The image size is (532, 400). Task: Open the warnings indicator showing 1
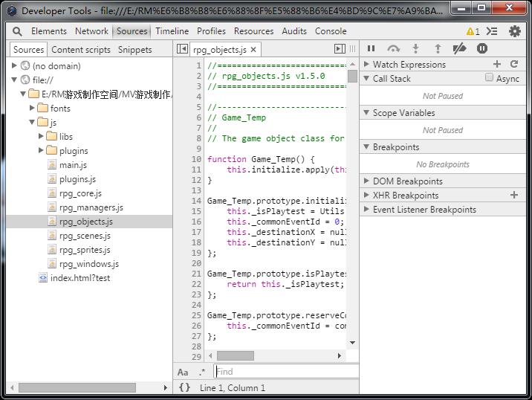pyautogui.click(x=473, y=31)
